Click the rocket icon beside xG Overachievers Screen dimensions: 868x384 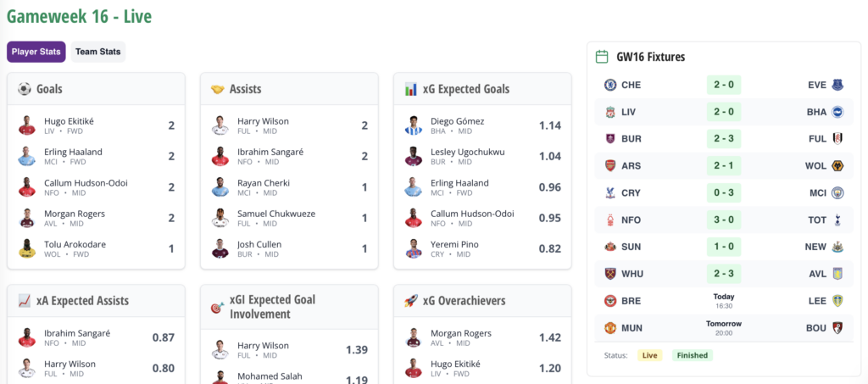(410, 301)
